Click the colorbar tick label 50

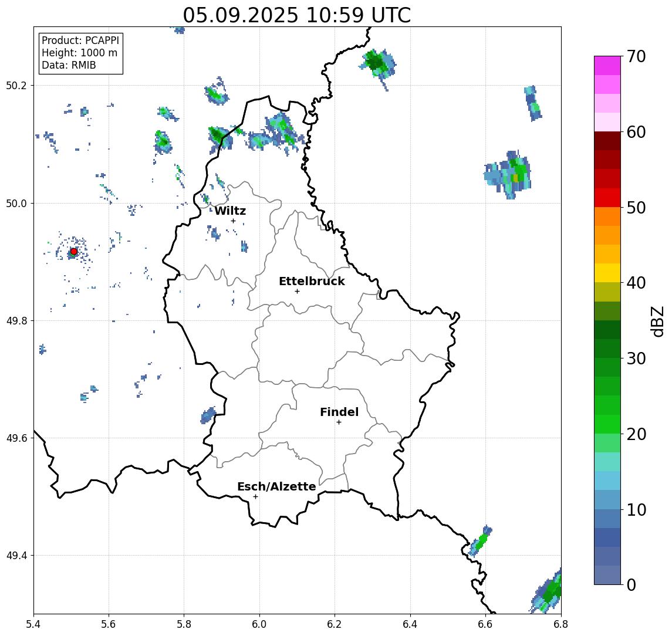(636, 208)
